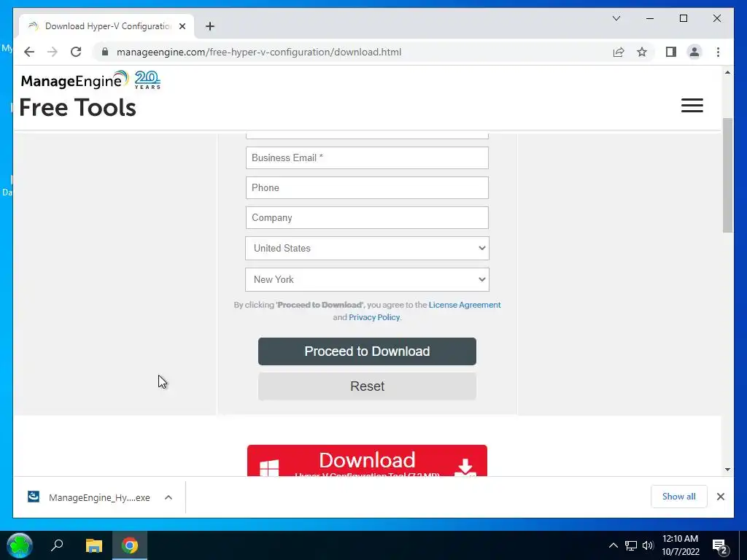Screen dimensions: 747x560
Task: Click the red Download button
Action: tap(367, 461)
